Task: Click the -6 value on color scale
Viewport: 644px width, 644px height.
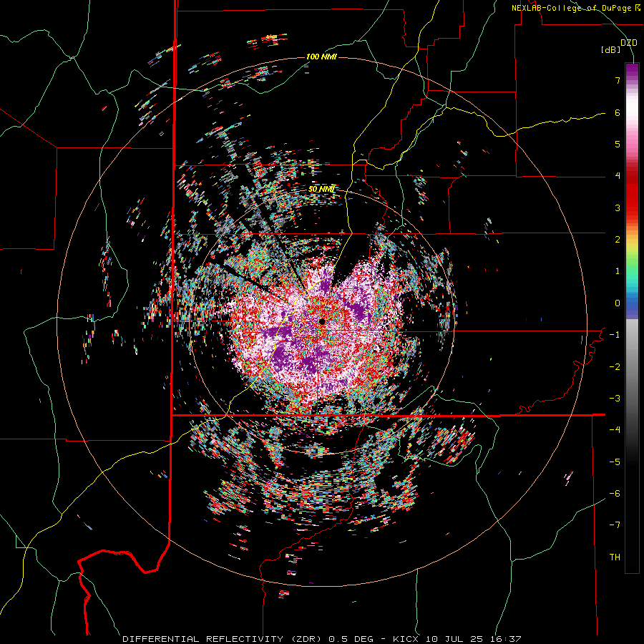Action: pyautogui.click(x=615, y=493)
